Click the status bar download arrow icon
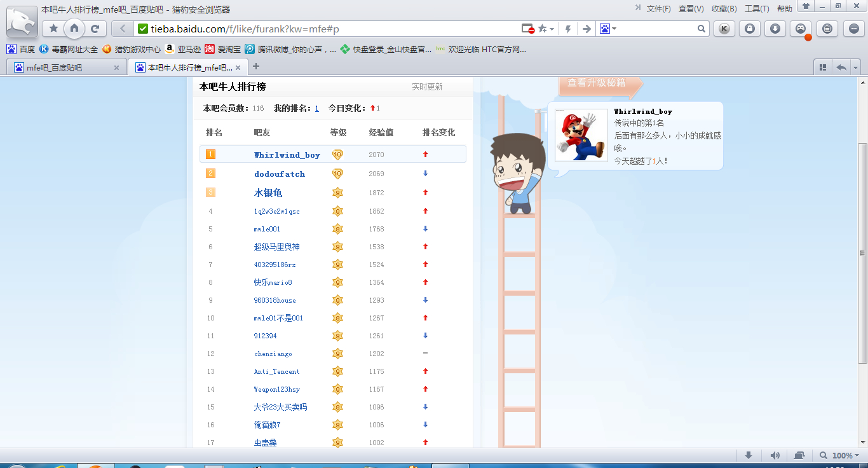 749,455
